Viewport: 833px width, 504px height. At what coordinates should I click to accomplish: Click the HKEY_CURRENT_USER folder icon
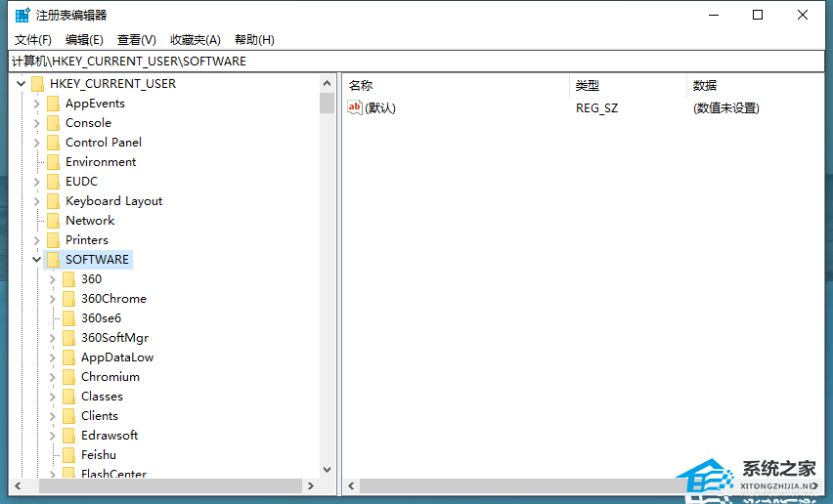click(x=37, y=84)
